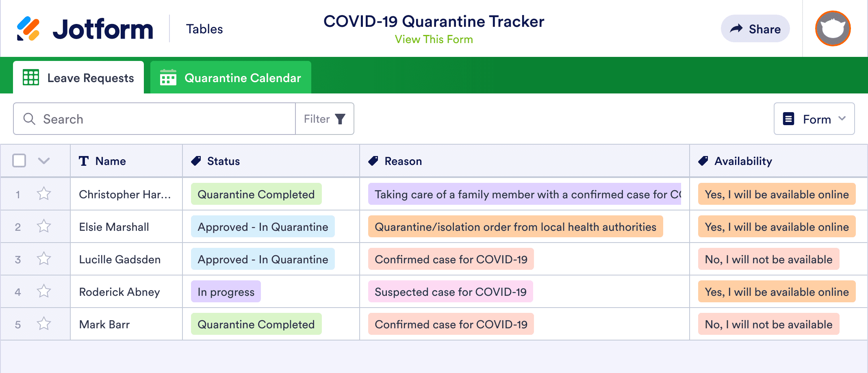
Task: Star the Mark Barr row
Action: 43,324
